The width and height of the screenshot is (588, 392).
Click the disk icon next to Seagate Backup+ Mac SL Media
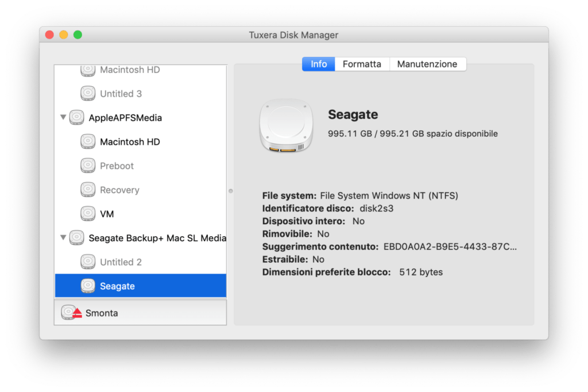[x=77, y=238]
